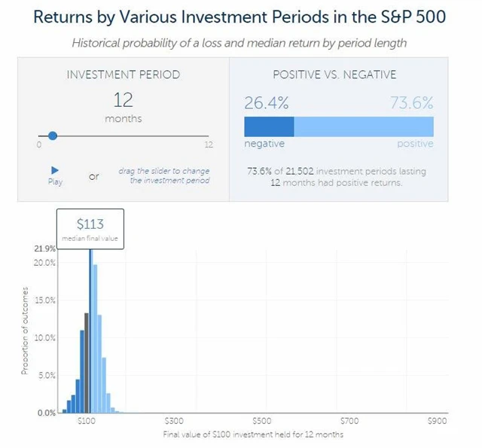
Task: Click the light blue positive bar segment
Action: [363, 126]
